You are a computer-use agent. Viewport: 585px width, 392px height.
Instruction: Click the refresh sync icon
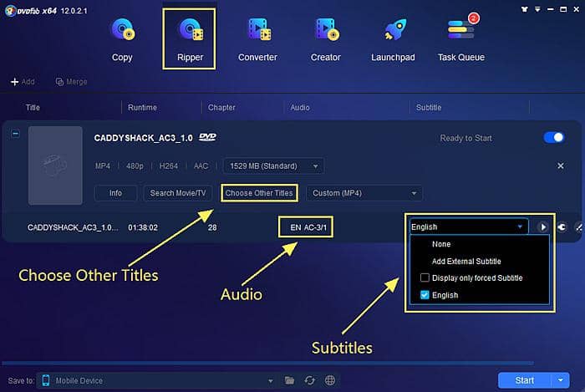coord(310,380)
